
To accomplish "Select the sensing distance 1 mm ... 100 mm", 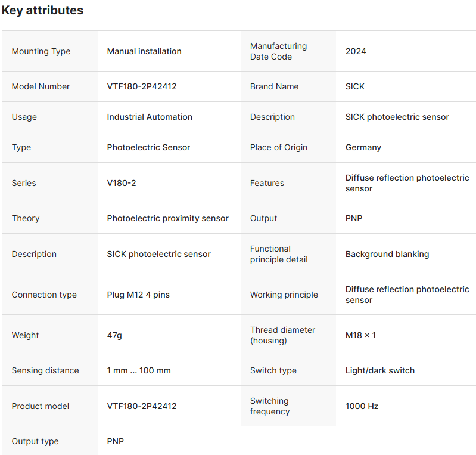I will tap(139, 370).
